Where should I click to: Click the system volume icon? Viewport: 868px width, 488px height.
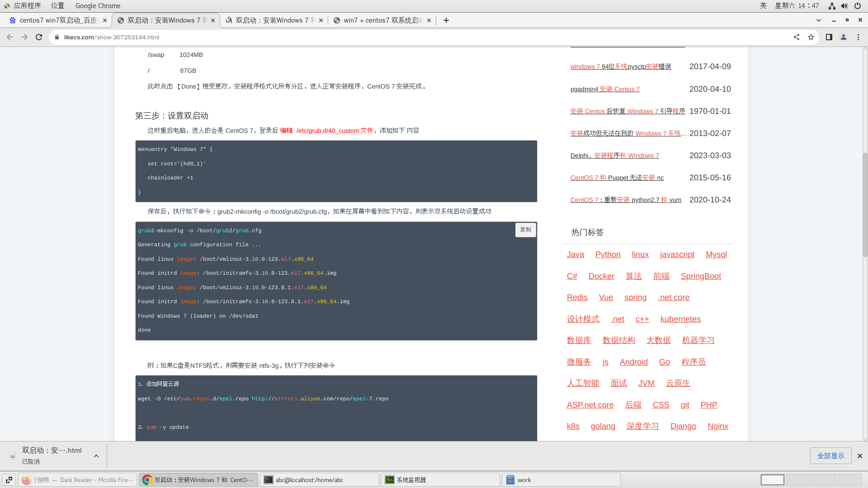coord(844,6)
